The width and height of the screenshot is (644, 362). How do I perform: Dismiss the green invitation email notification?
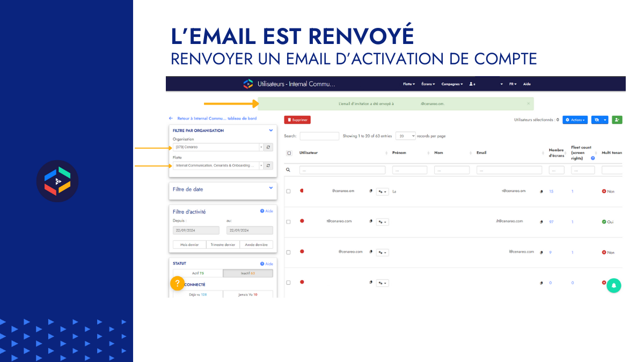[x=528, y=104]
